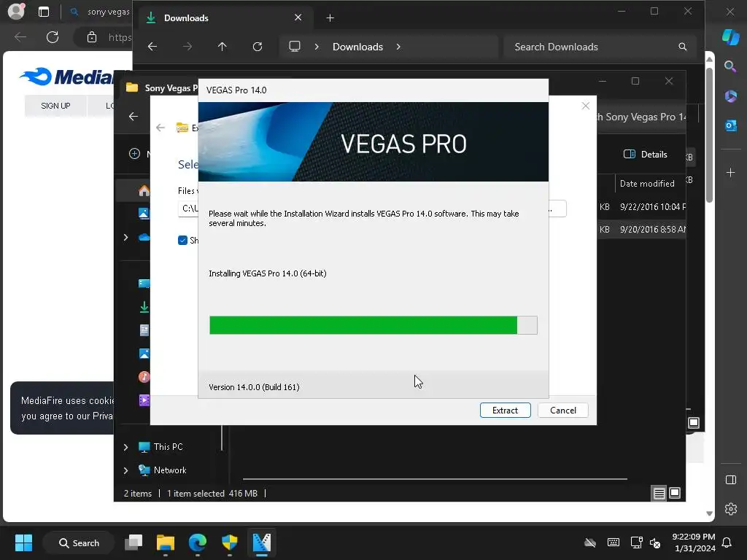Image resolution: width=747 pixels, height=560 pixels.
Task: Click the VEGAS Pro 14.0 title bar
Action: click(373, 90)
